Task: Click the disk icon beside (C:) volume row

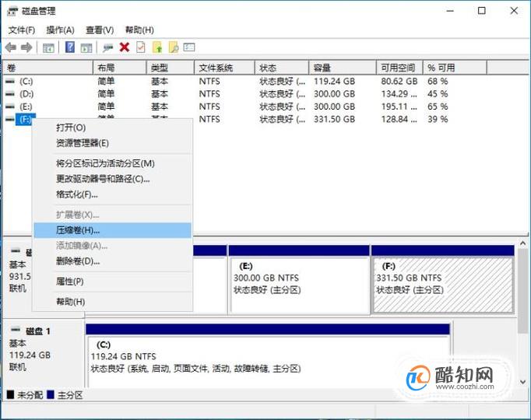Action: (10, 81)
